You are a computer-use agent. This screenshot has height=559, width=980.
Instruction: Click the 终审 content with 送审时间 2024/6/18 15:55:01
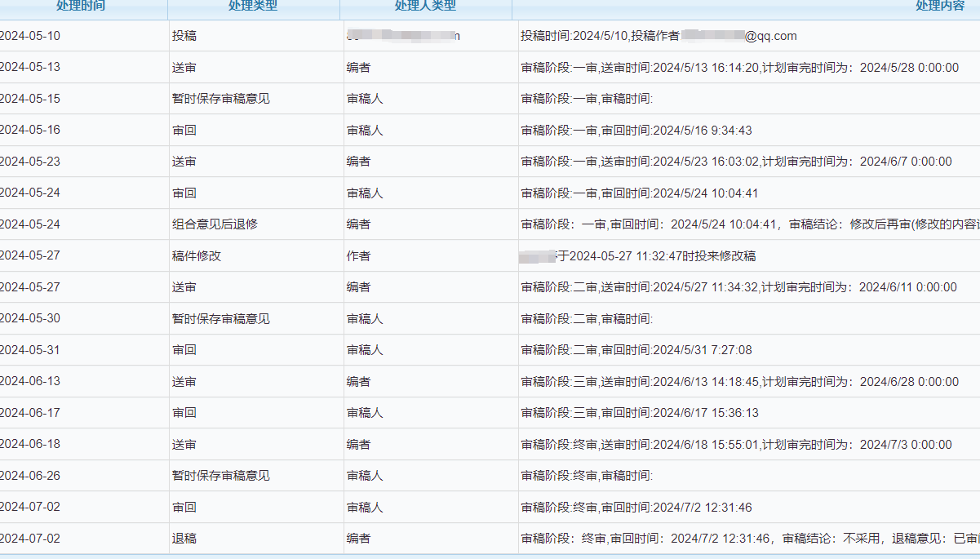(736, 445)
